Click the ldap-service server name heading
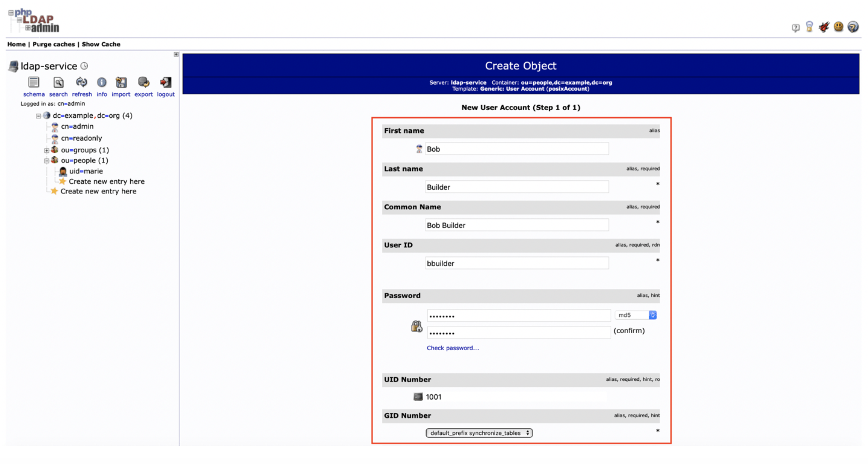 click(x=49, y=66)
